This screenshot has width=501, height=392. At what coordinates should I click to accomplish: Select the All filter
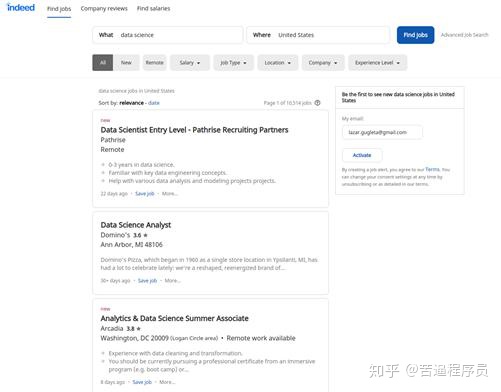click(x=103, y=62)
